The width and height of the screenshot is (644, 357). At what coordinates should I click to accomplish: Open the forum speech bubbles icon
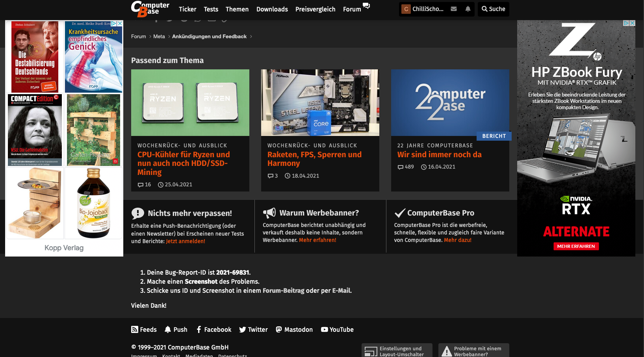point(366,6)
